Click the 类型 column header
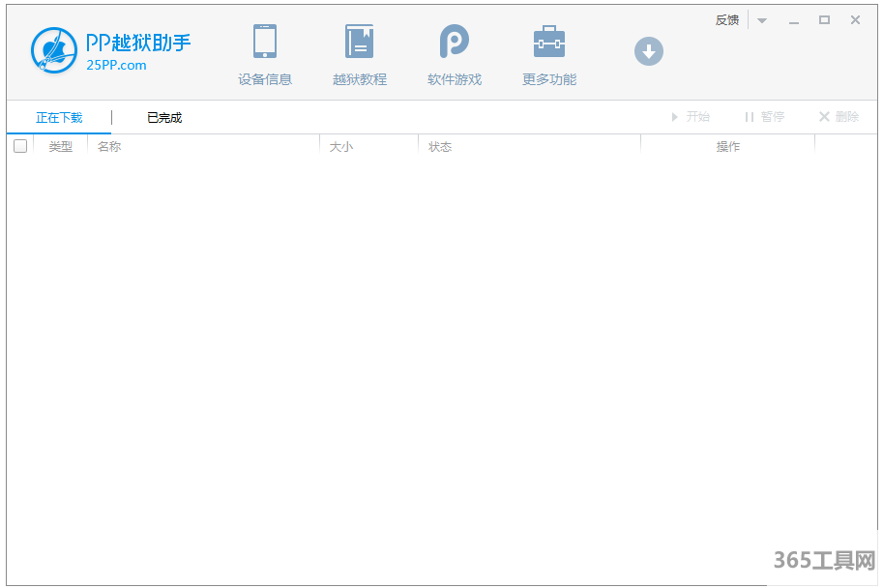Screen dimensions: 883x588 (x=61, y=147)
